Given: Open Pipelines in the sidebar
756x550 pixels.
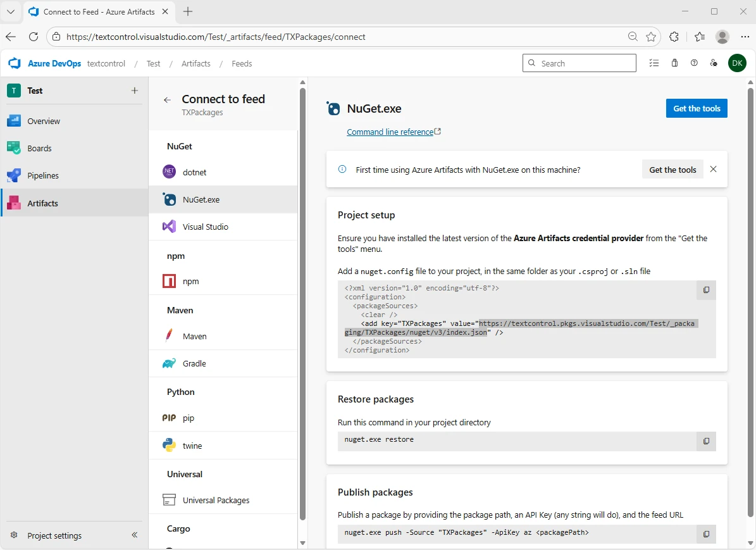Looking at the screenshot, I should click(43, 175).
